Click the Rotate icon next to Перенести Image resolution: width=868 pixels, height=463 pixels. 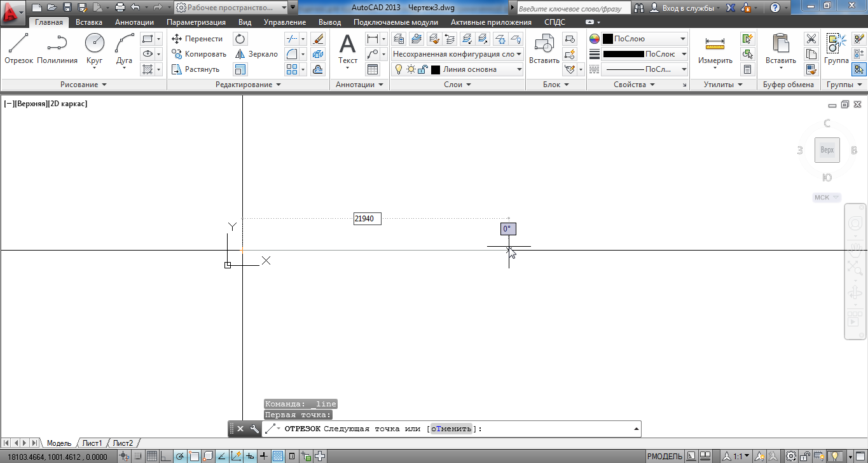[x=240, y=39]
